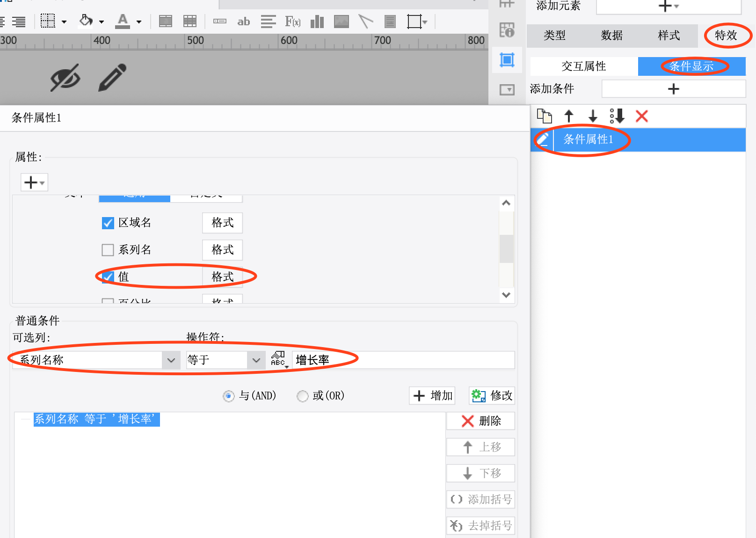The image size is (756, 538).
Task: Switch to the 样式 tab
Action: pyautogui.click(x=669, y=35)
